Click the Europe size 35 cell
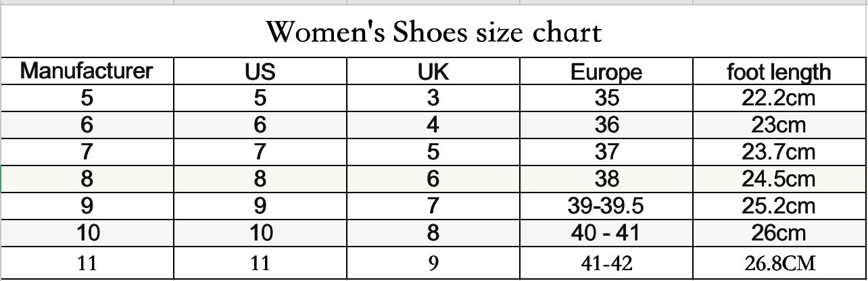The width and height of the screenshot is (868, 281). pos(606,98)
